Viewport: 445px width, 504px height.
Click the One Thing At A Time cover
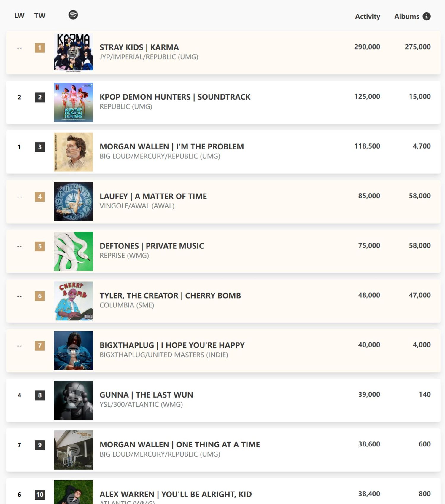pyautogui.click(x=73, y=450)
